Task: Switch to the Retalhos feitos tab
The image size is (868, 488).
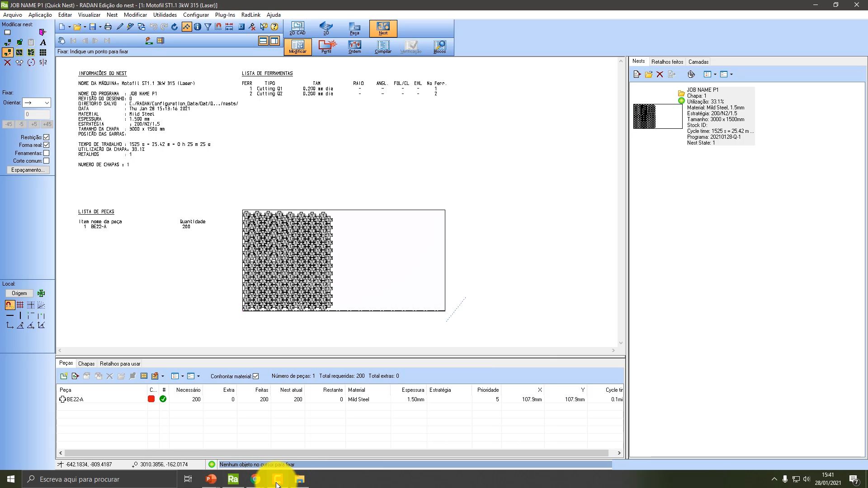Action: 667,62
